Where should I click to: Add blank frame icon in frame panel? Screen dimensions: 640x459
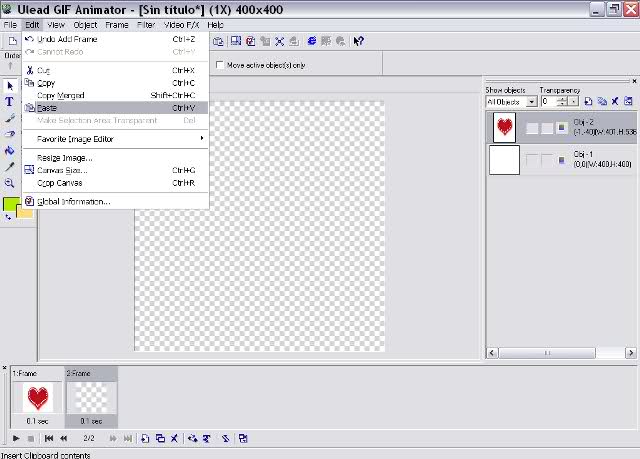tap(145, 439)
